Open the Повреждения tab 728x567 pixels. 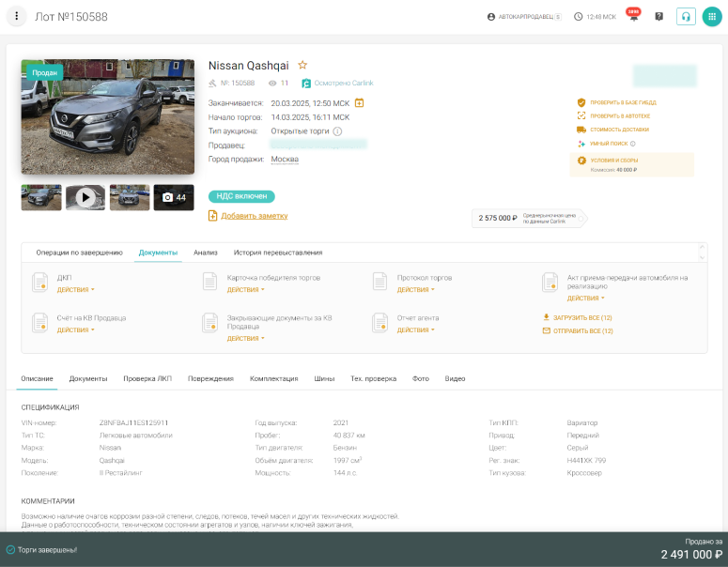click(210, 378)
